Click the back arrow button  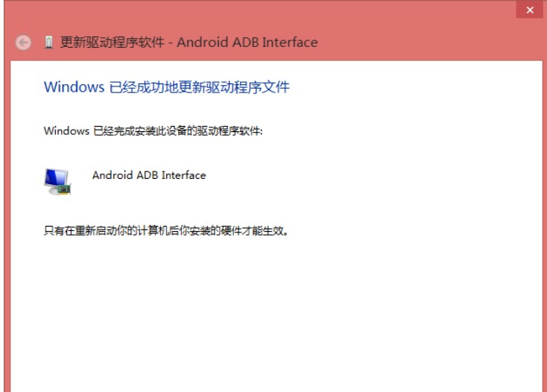coord(24,43)
